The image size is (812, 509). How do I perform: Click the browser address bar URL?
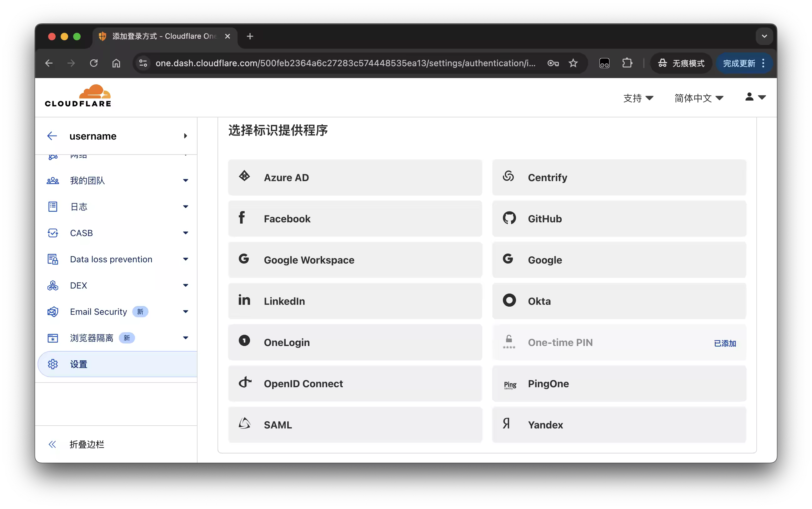pos(345,63)
